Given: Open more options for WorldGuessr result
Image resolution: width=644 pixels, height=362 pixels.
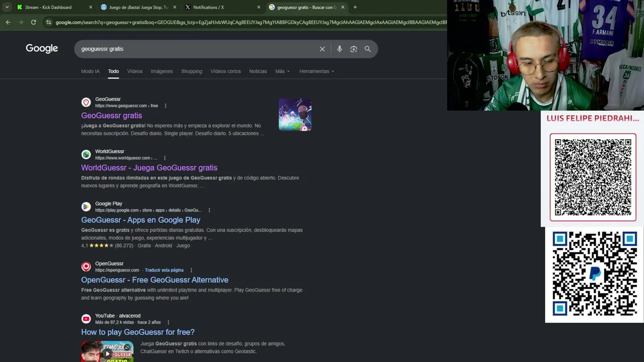Looking at the screenshot, I should 164,158.
